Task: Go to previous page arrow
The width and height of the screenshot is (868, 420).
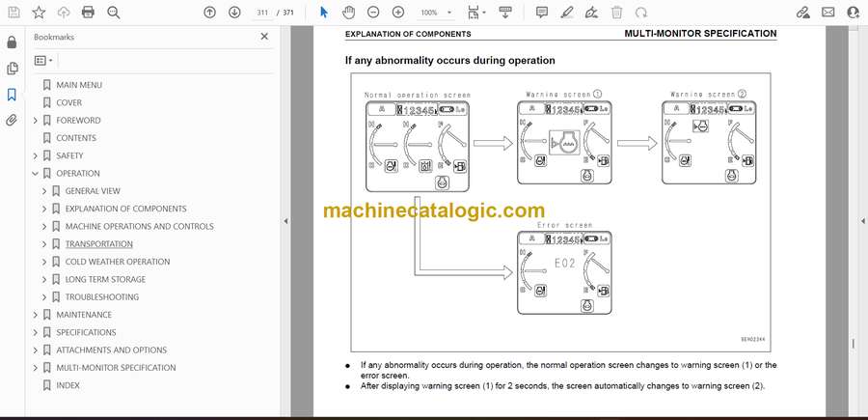Action: (x=210, y=13)
